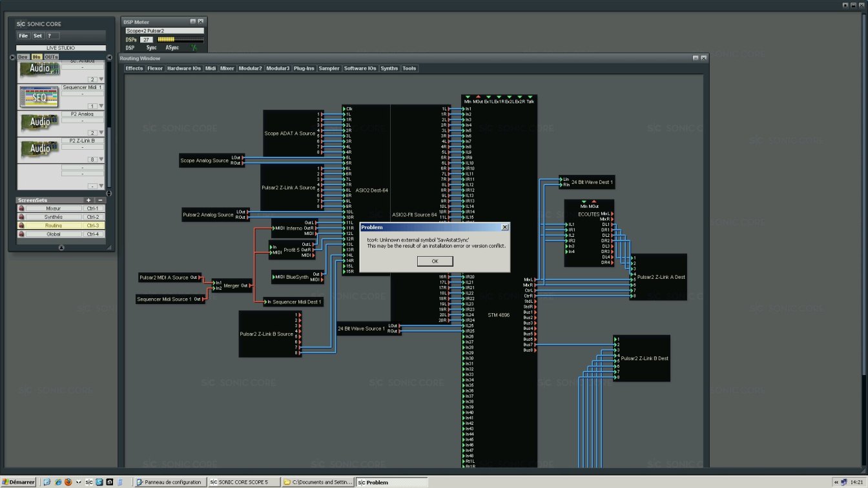Viewport: 868px width, 488px height.
Task: Switch to the Dev tab
Action: click(23, 57)
